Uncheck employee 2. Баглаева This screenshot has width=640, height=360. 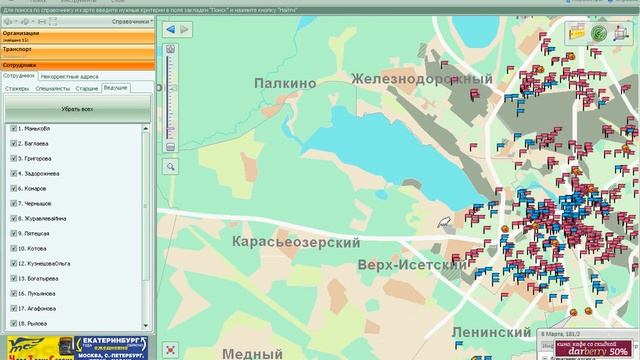click(x=13, y=144)
